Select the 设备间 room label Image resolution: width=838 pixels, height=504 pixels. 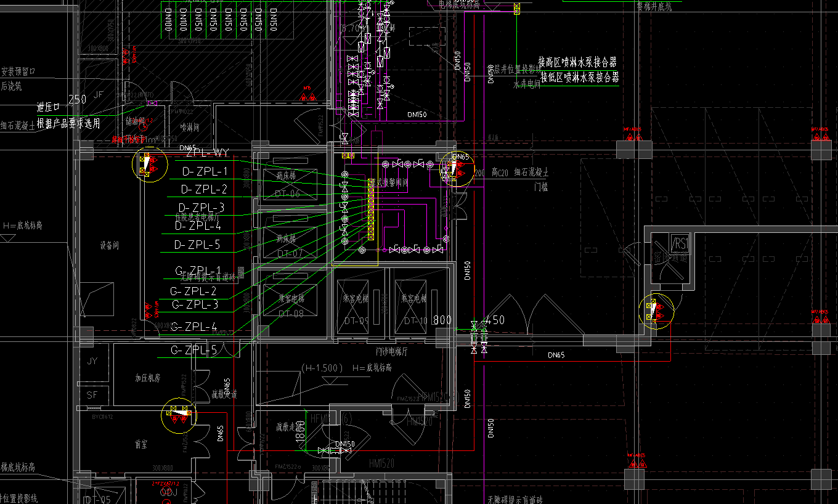click(x=109, y=245)
